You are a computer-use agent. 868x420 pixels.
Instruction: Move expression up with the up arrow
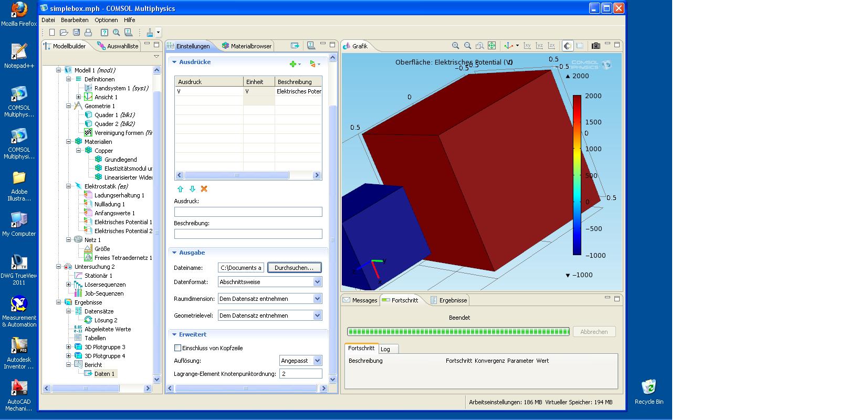[180, 189]
